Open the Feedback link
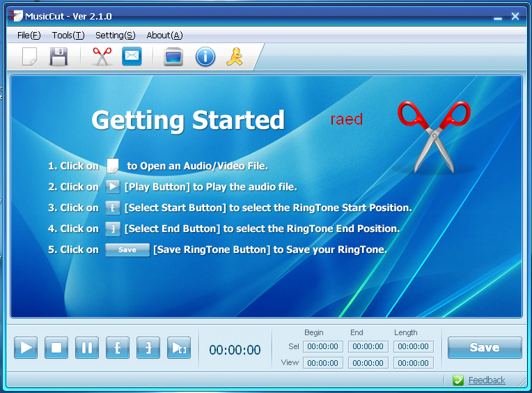The image size is (532, 393). 487,380
